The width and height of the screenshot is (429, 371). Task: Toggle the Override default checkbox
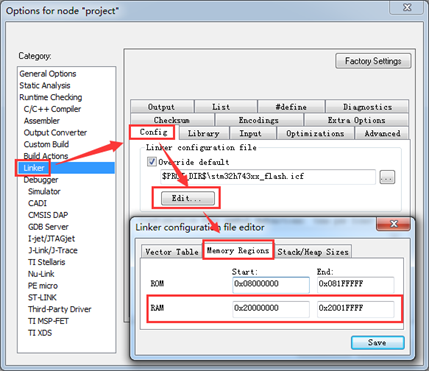pyautogui.click(x=152, y=162)
